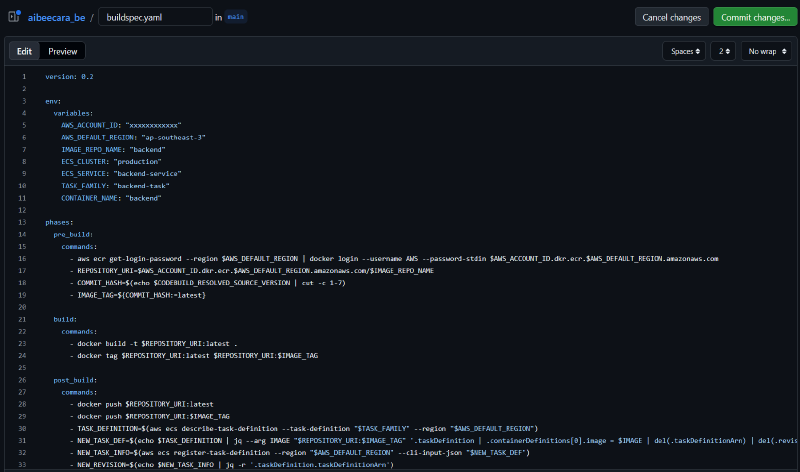
Task: Click the AWS_ACCOUNT_ID variable line
Action: [121, 125]
